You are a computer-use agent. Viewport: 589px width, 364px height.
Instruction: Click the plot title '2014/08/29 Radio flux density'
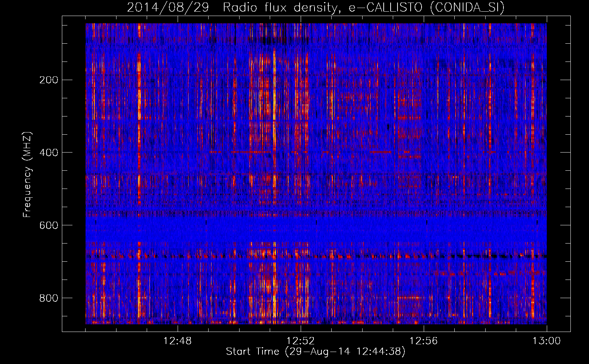point(316,7)
